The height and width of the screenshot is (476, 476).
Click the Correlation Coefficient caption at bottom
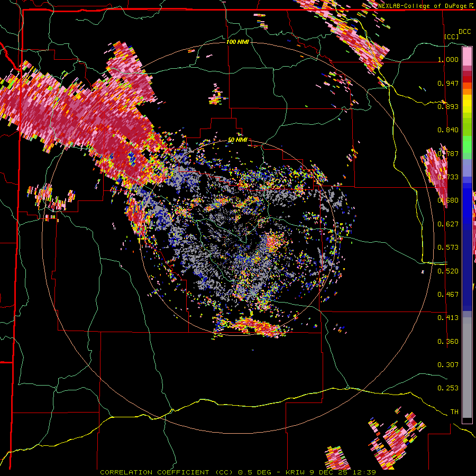pyautogui.click(x=238, y=472)
